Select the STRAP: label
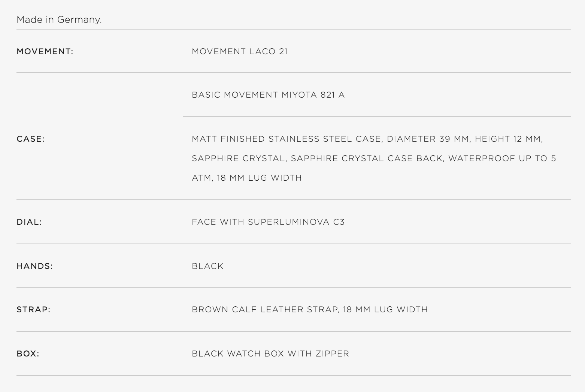 [x=33, y=310]
